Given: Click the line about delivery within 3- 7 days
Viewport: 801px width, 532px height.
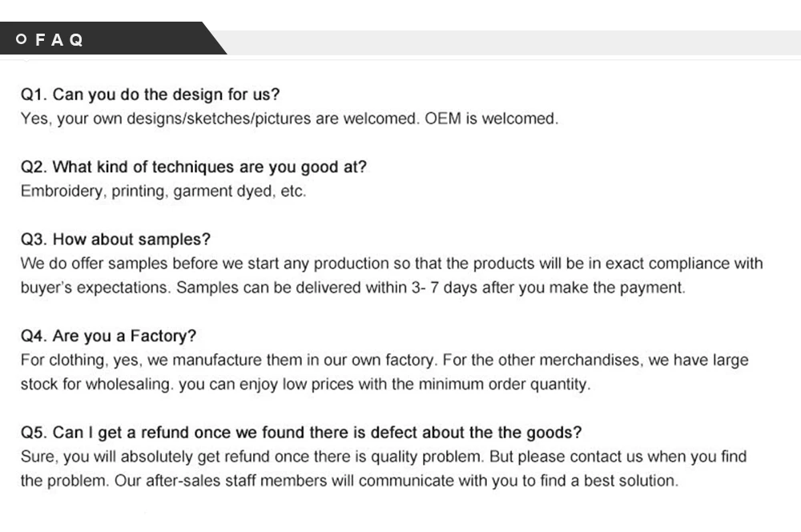Looking at the screenshot, I should pyautogui.click(x=352, y=288).
